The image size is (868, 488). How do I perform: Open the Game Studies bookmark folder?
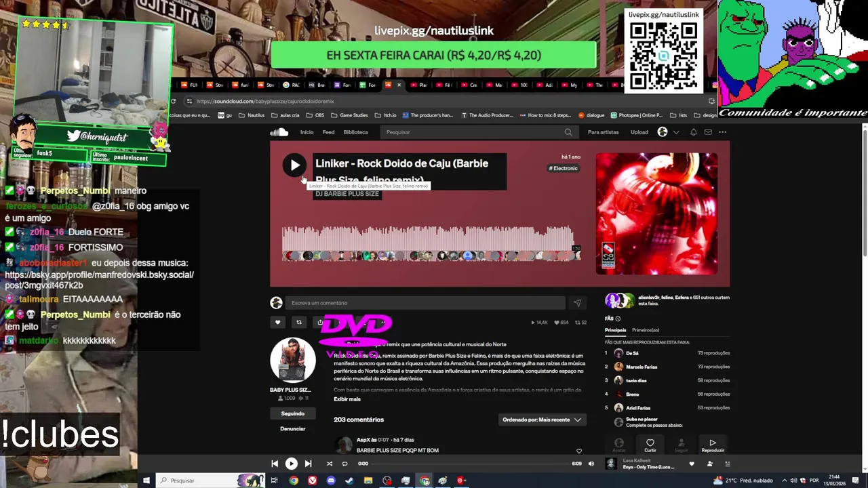349,115
